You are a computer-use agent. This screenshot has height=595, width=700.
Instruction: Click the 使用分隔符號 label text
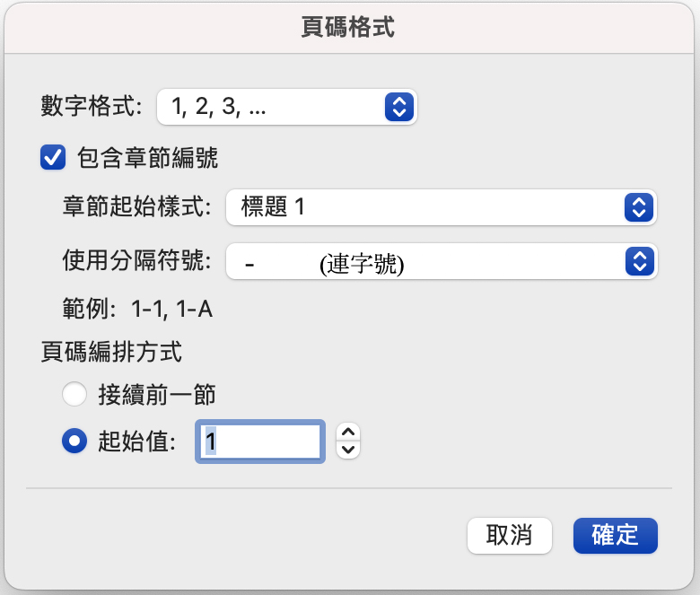[x=137, y=261]
